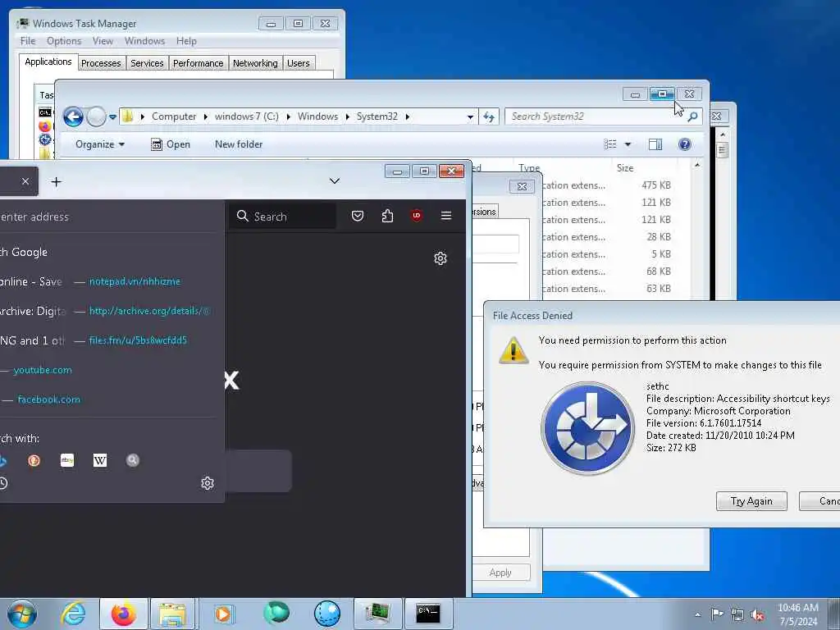
Task: Click the uBlock Origin shield icon
Action: pos(416,216)
